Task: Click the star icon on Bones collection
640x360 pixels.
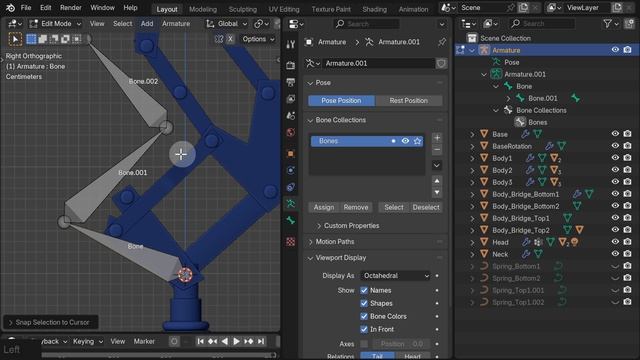Action: 417,141
